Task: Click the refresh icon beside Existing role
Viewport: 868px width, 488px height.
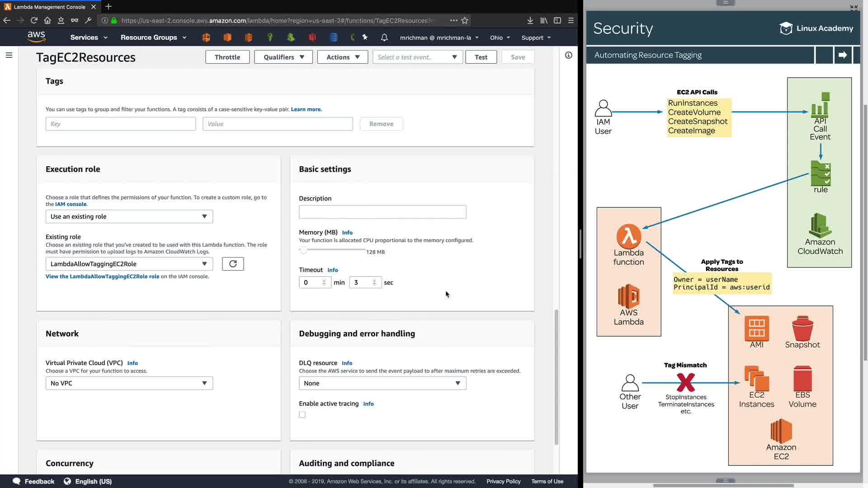Action: click(233, 264)
